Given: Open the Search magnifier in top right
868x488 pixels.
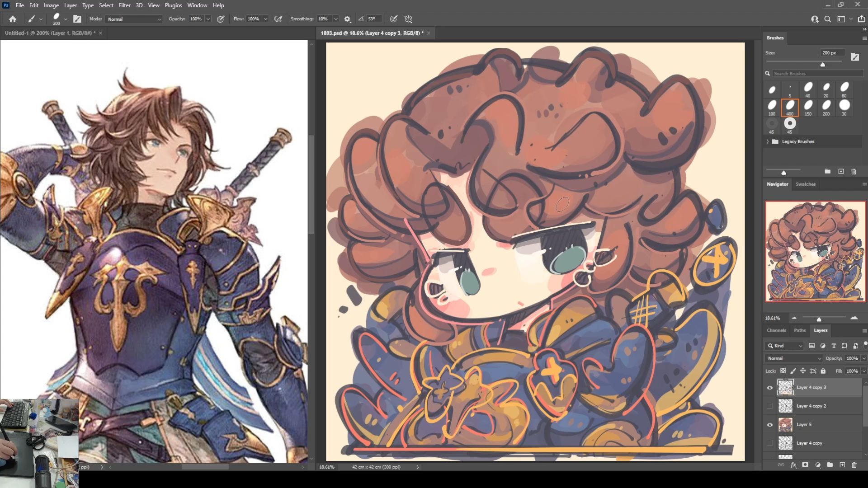Looking at the screenshot, I should (828, 19).
